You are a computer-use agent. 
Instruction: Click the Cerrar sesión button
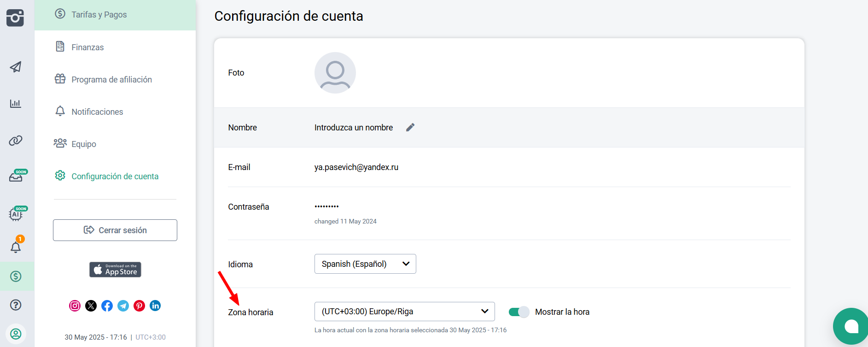[x=115, y=230]
